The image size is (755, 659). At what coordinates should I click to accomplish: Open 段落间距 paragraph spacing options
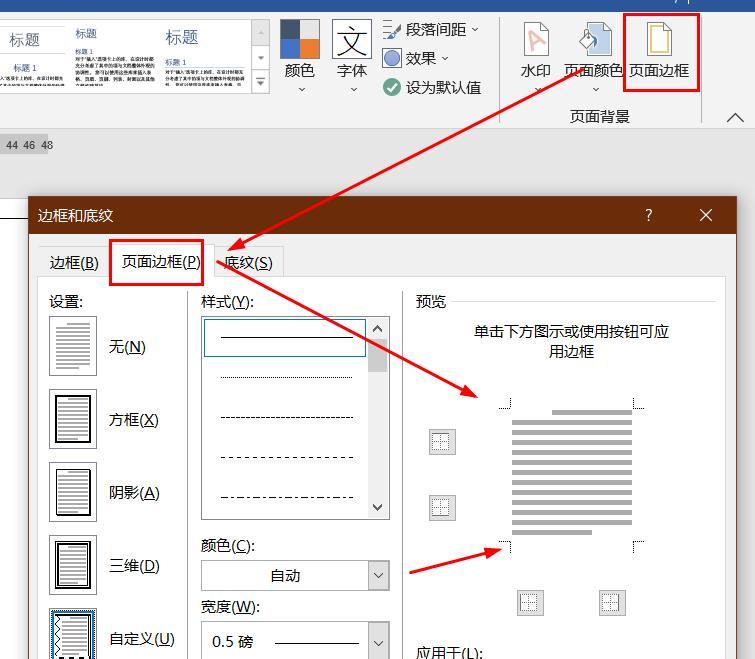431,30
